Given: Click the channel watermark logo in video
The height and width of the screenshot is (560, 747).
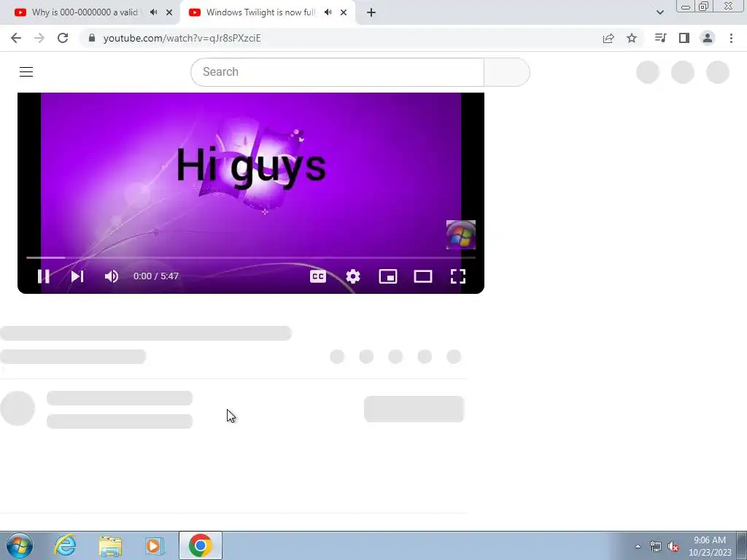Looking at the screenshot, I should point(461,235).
